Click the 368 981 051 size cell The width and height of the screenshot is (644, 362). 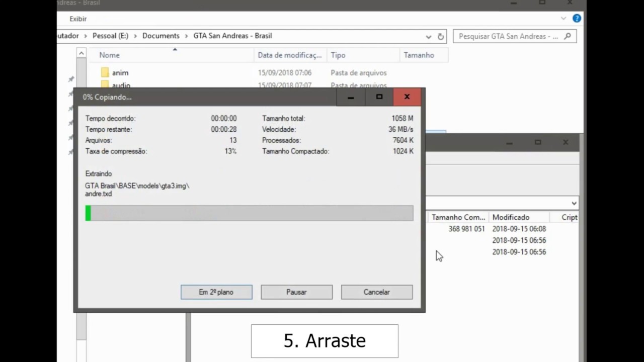466,229
